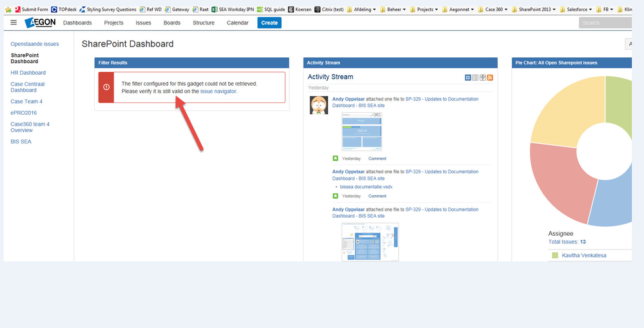Switch Activity Stream to full view icon
The width and height of the screenshot is (644, 328).
[468, 77]
